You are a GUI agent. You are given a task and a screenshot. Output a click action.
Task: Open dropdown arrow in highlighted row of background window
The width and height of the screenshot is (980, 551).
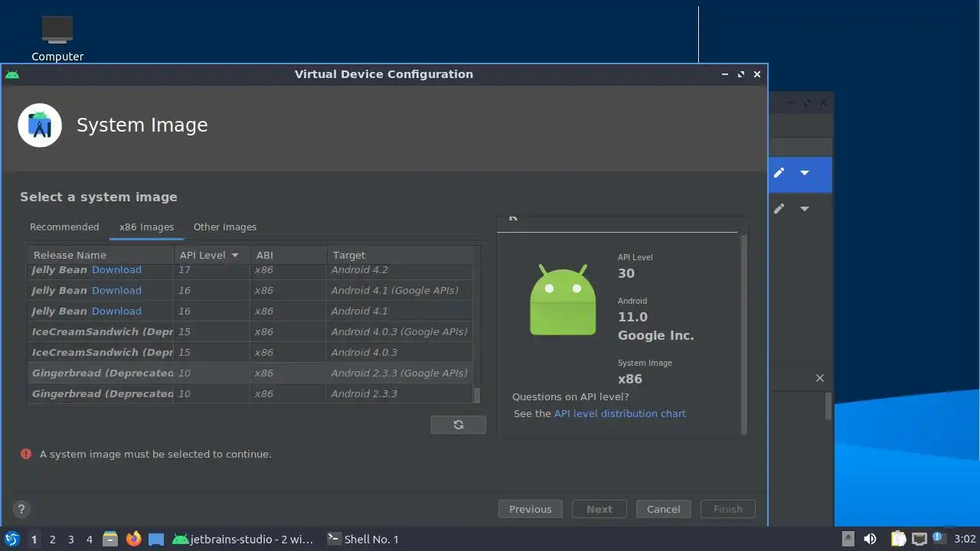(805, 173)
